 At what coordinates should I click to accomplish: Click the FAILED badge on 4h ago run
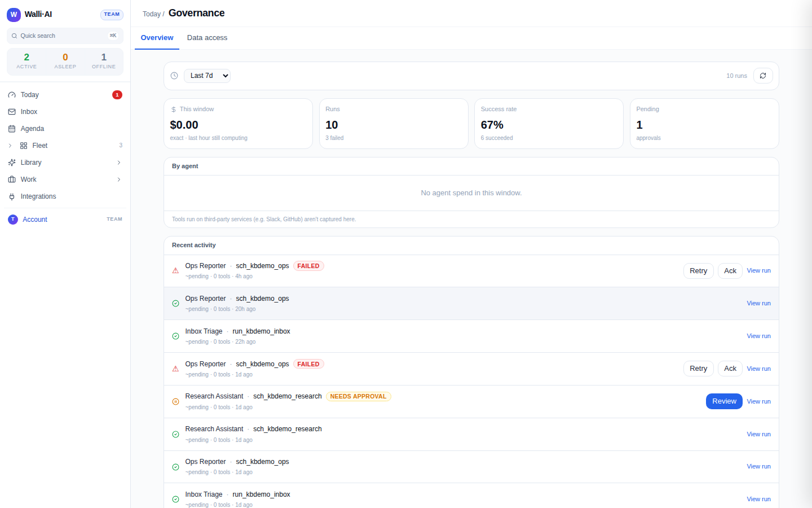(308, 266)
